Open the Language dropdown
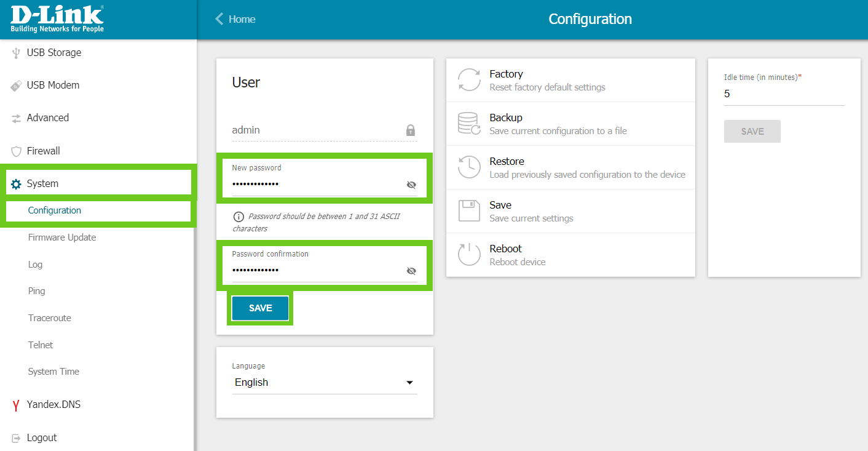The height and width of the screenshot is (451, 868). (325, 383)
